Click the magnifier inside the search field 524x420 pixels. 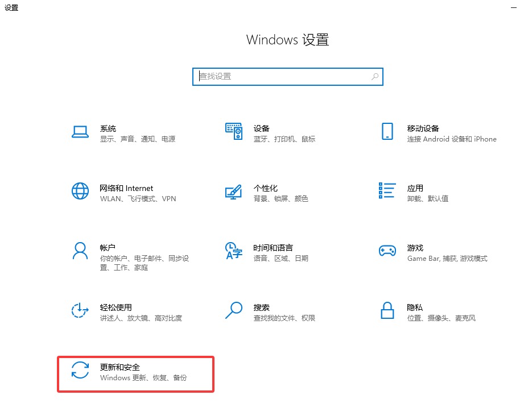click(x=374, y=76)
